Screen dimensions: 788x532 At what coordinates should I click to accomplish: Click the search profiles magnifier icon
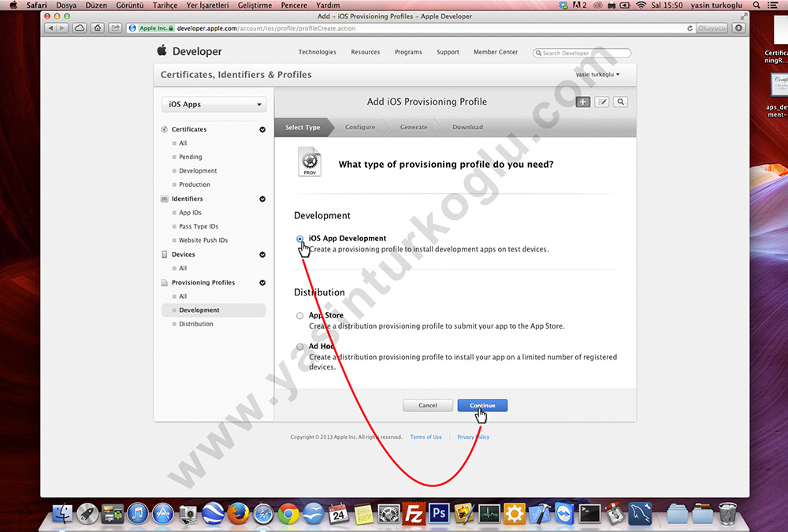(x=621, y=102)
